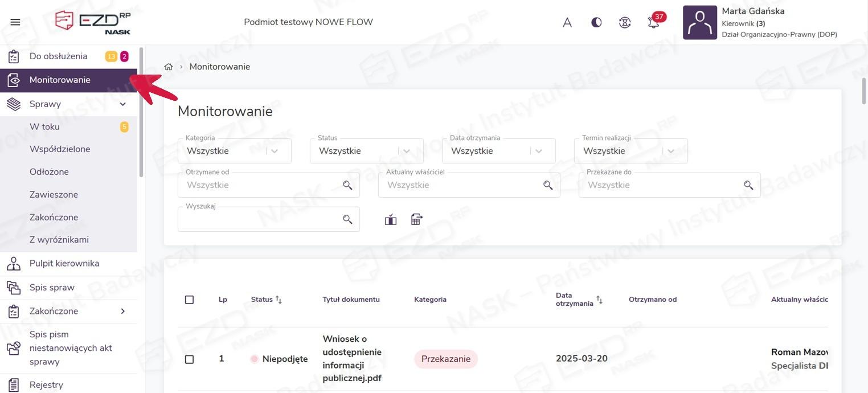Image resolution: width=868 pixels, height=393 pixels.
Task: Click the Przekazanie category badge
Action: pyautogui.click(x=445, y=359)
